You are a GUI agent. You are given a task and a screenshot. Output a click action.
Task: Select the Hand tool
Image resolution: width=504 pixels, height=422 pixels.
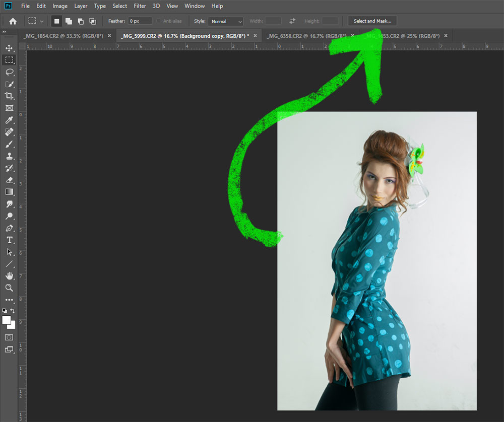click(9, 275)
